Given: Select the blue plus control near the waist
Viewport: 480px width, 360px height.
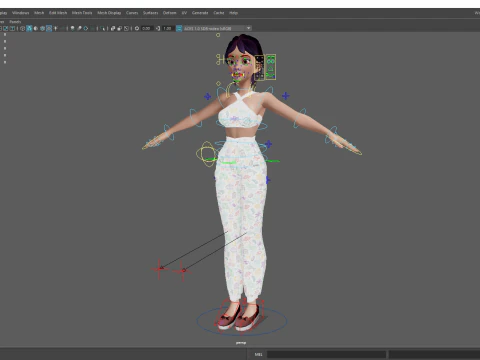Looking at the screenshot, I should (x=269, y=144).
